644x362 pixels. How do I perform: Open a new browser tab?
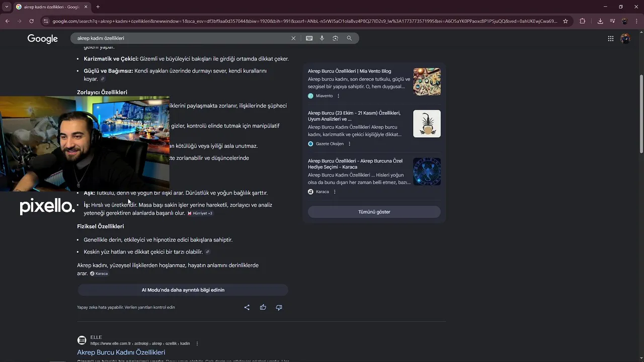coord(98,7)
